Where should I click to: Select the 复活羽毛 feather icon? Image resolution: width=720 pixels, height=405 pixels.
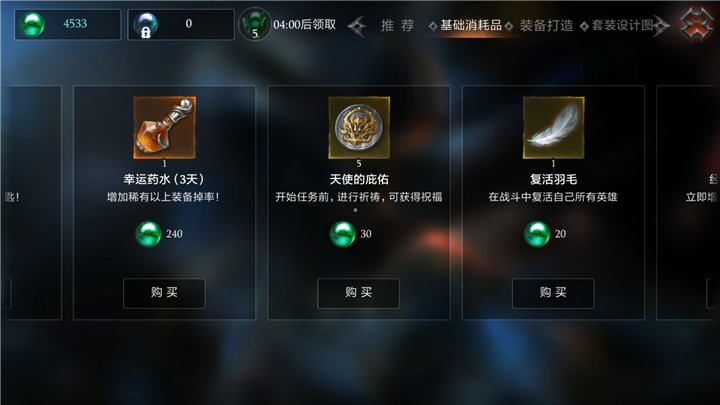553,128
